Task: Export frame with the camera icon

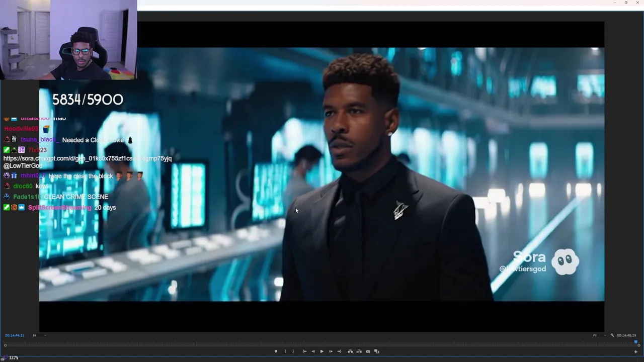Action: [368, 351]
